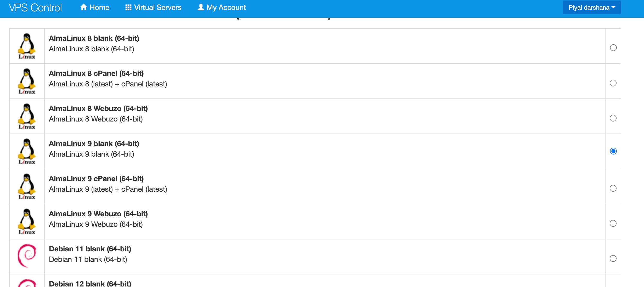Select the Debian 11 blank radio button
This screenshot has width=644, height=287.
tap(613, 258)
